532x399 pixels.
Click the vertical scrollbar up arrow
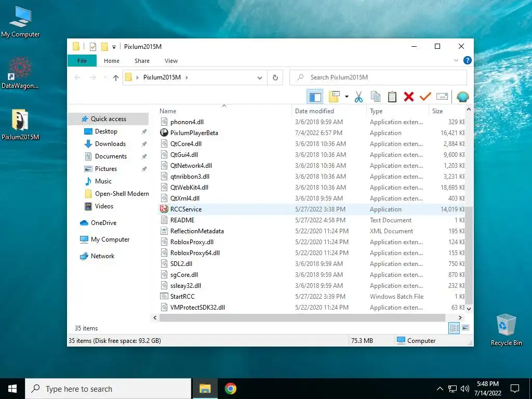pos(469,110)
